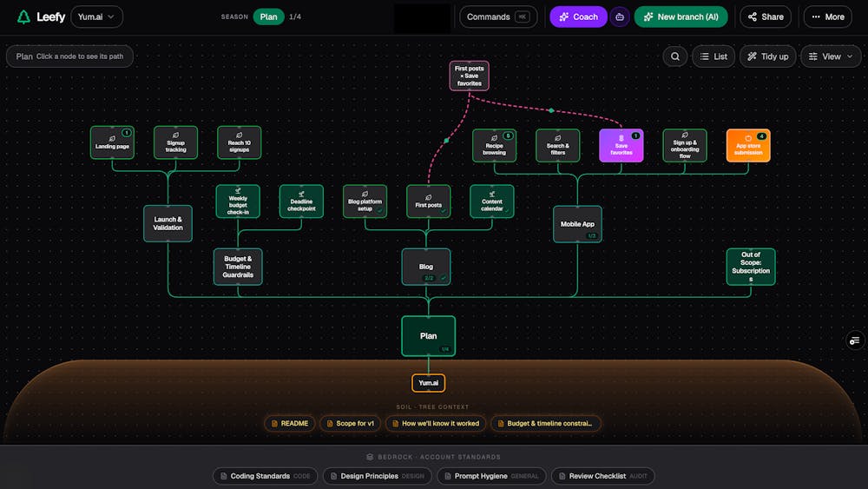Select the purple Save favorites node
This screenshot has width=868, height=489.
click(621, 146)
